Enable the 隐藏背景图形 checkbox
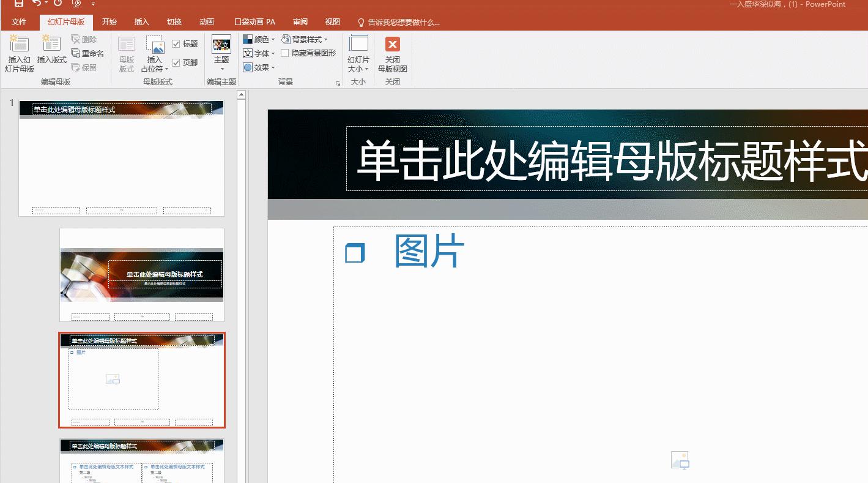Screen dimensions: 868x483 pyautogui.click(x=284, y=53)
